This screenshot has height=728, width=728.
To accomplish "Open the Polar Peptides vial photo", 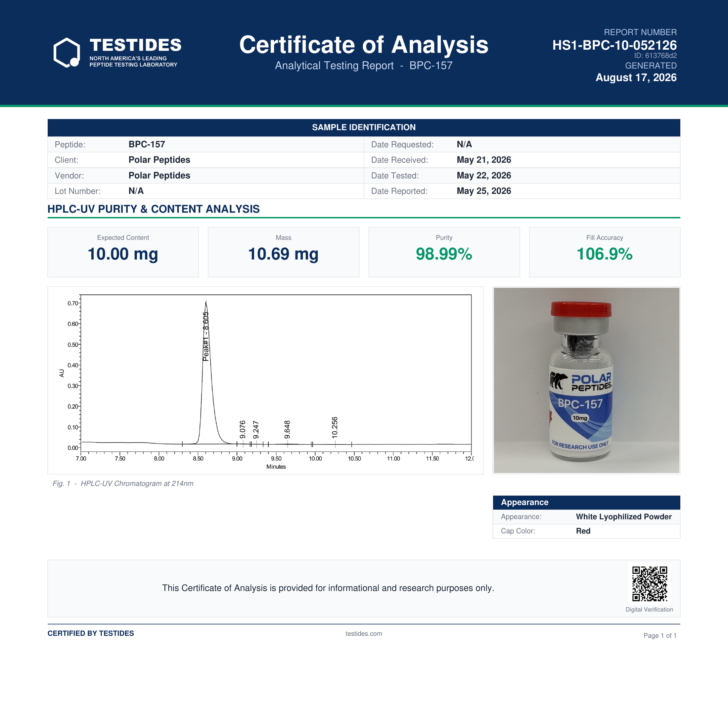I will 586,380.
